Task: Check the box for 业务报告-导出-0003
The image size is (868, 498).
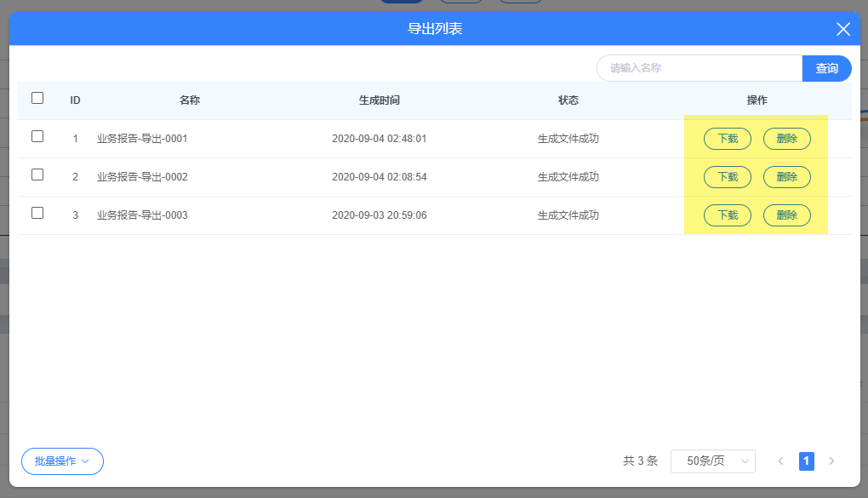Action: click(x=37, y=213)
